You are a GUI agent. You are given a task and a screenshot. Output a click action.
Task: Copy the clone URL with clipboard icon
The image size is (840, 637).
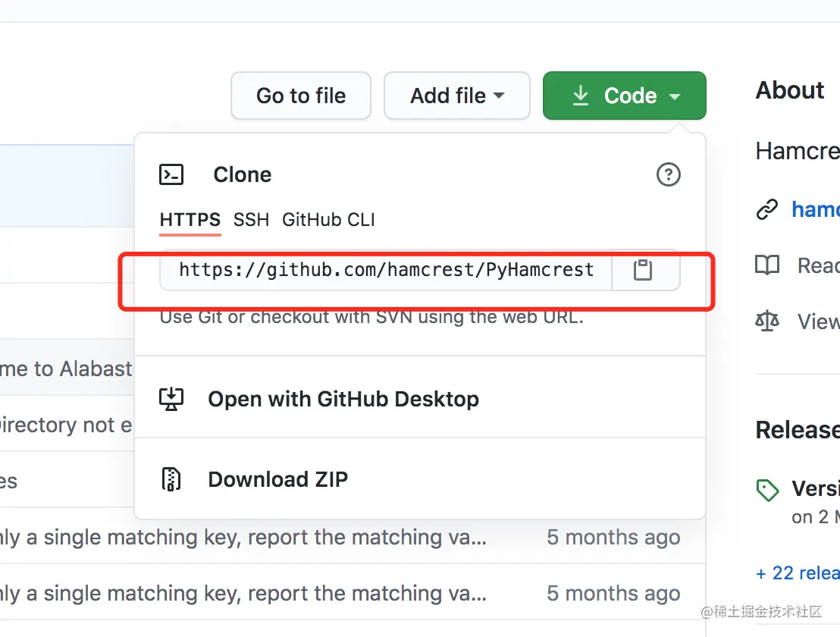643,270
